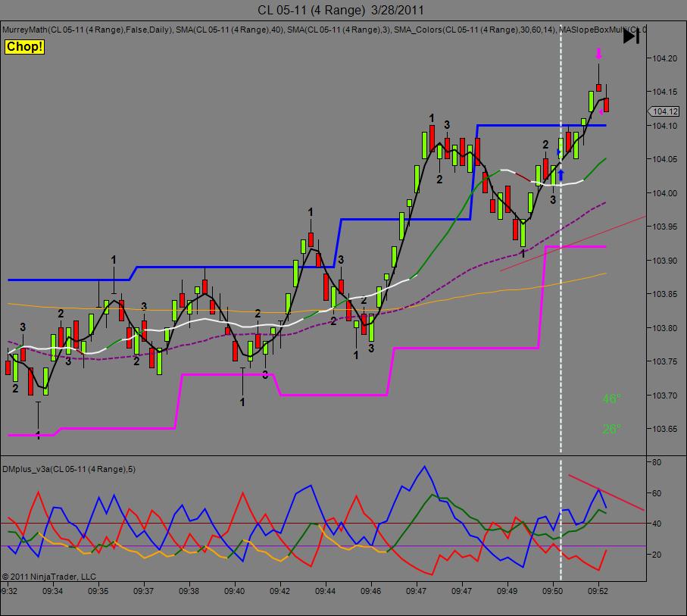Screen dimensions: 687x616
Task: Click the scroll-to-latest-bar arrow icon
Action: tap(632, 36)
